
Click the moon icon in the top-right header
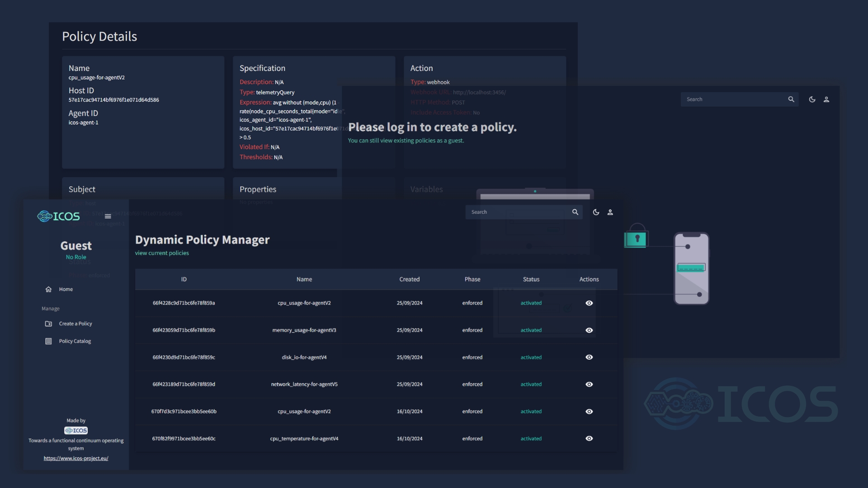(x=812, y=99)
